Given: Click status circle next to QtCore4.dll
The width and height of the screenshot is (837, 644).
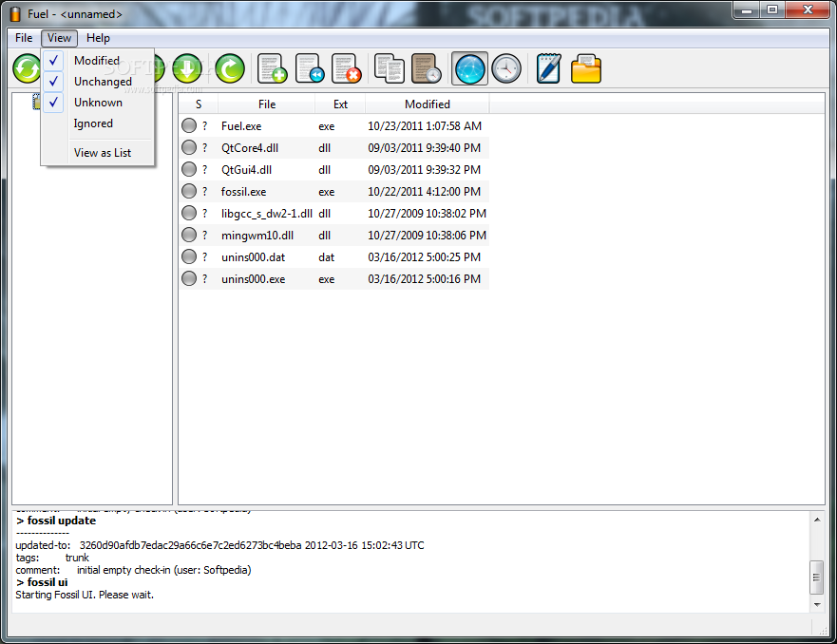Looking at the screenshot, I should click(189, 147).
